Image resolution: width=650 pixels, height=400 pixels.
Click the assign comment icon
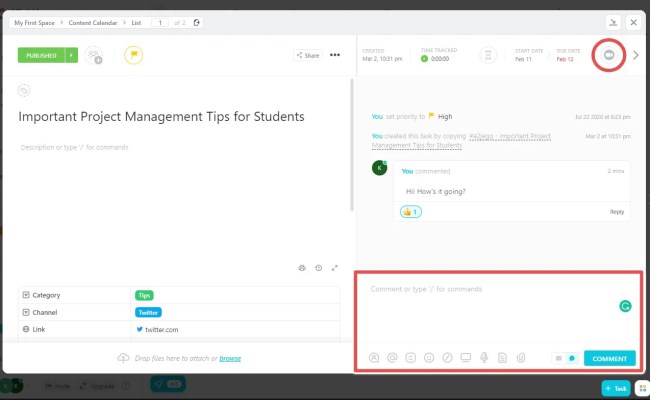pos(374,358)
